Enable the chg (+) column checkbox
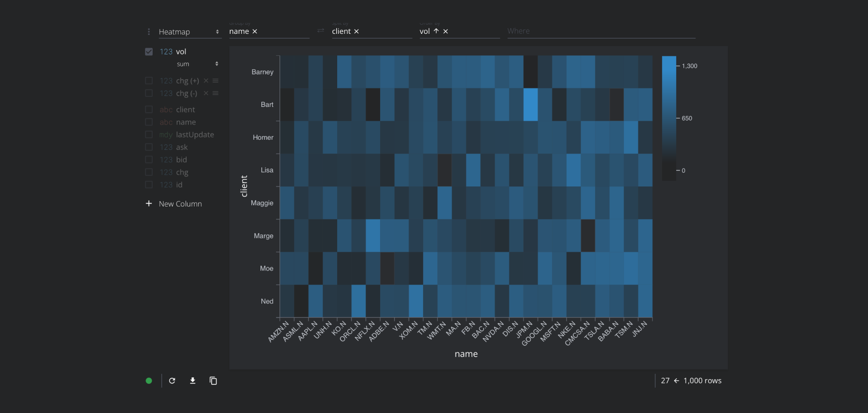The width and height of the screenshot is (868, 413). [149, 81]
